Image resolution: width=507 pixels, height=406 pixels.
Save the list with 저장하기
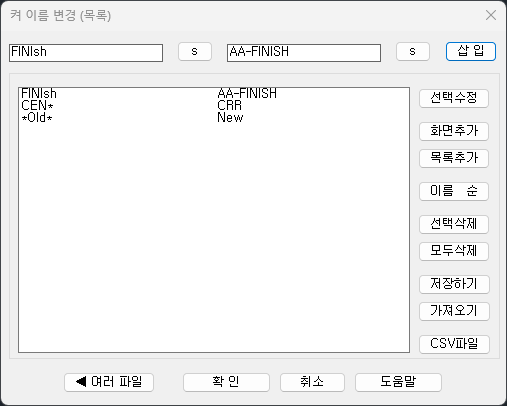(x=454, y=284)
